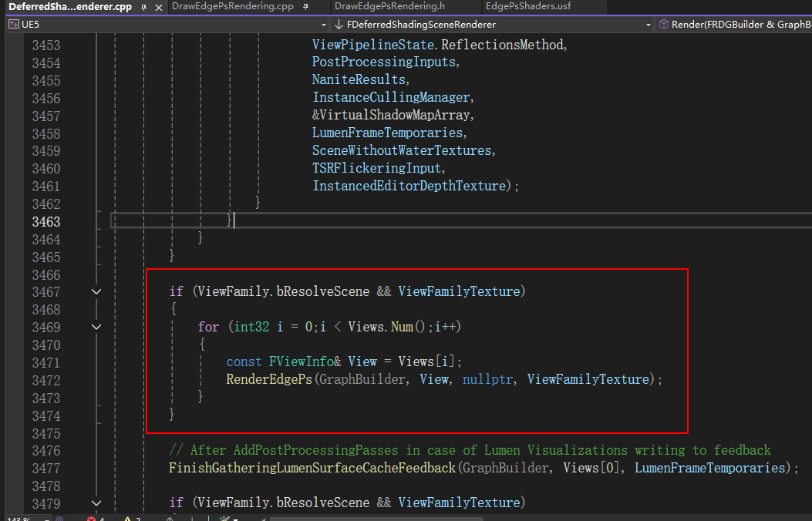The height and width of the screenshot is (521, 812).
Task: Click the UE5 project icon in navigation bar
Action: (13, 25)
